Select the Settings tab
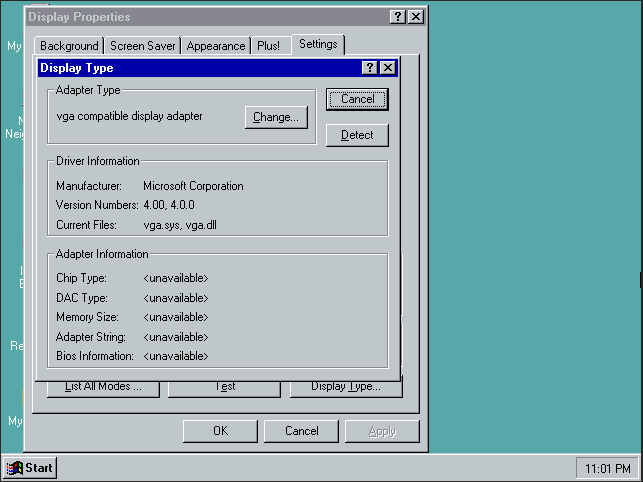The width and height of the screenshot is (643, 482). [318, 45]
